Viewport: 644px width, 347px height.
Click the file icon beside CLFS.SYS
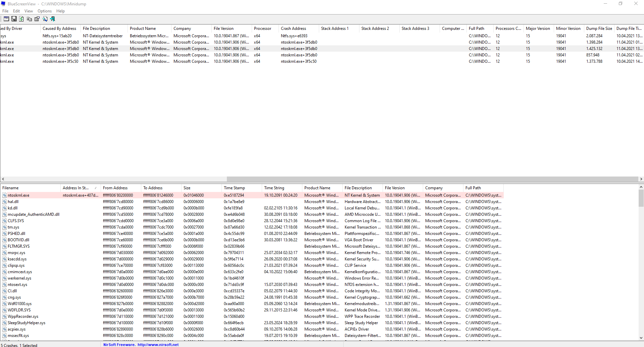pyautogui.click(x=5, y=221)
